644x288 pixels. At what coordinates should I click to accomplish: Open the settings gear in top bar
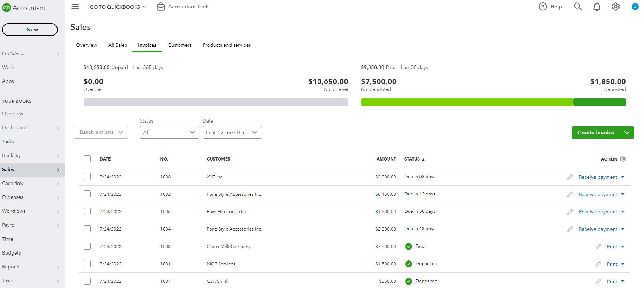[616, 7]
